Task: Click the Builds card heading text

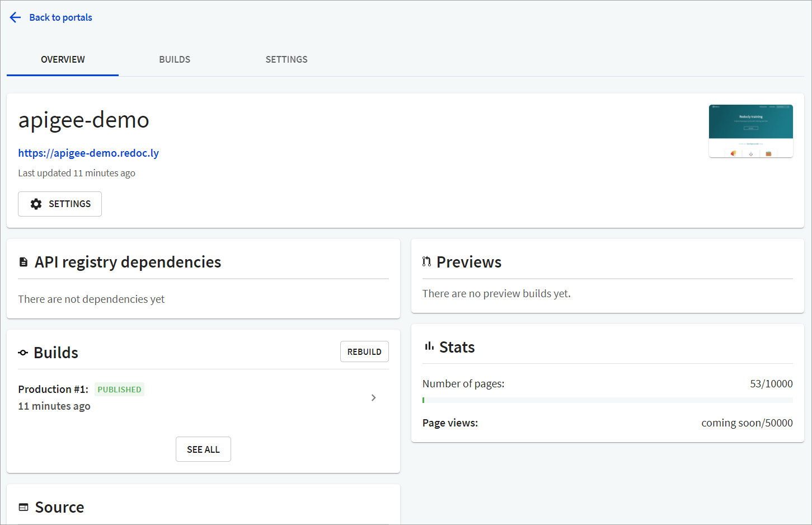Action: 56,353
